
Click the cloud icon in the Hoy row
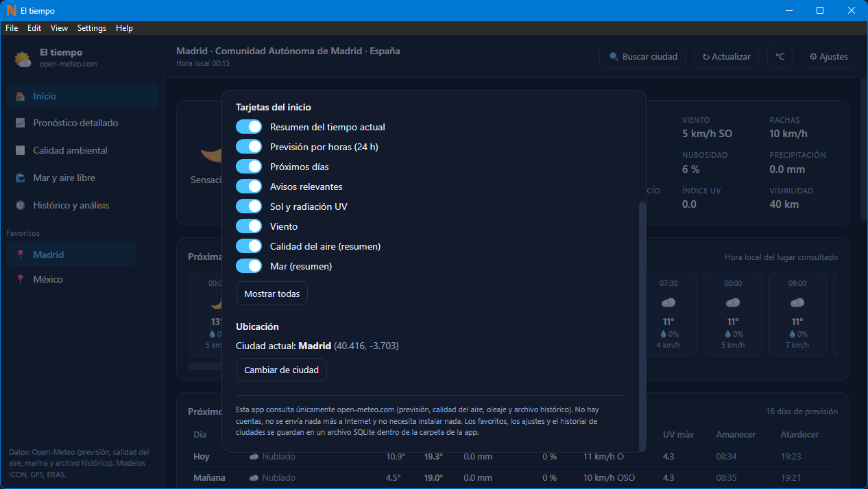254,457
